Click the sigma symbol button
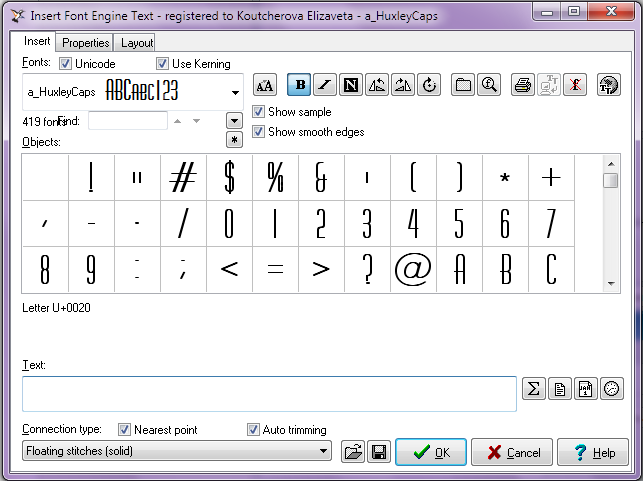 pyautogui.click(x=534, y=389)
